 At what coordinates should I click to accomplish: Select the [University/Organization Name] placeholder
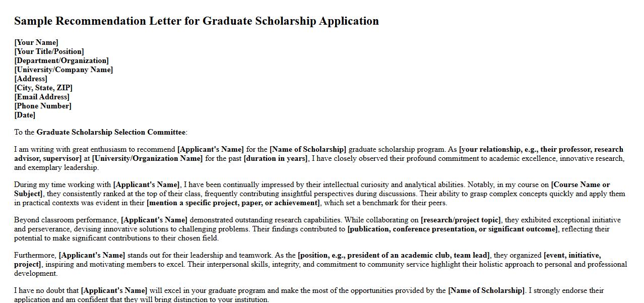tap(147, 158)
